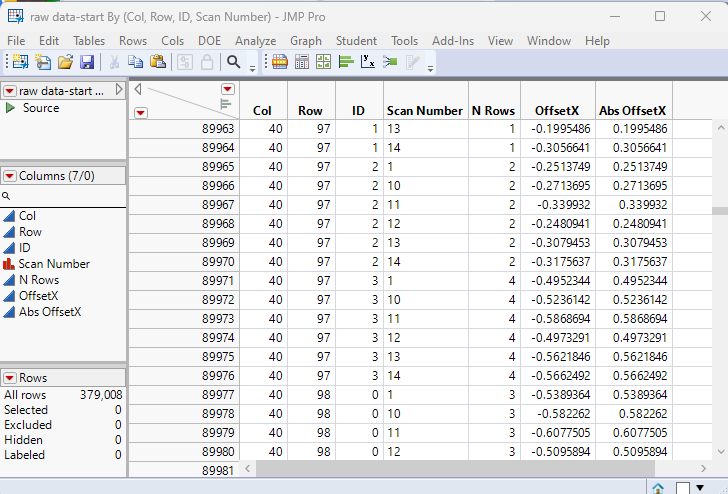This screenshot has height=494, width=728.
Task: Save the table with the floppy disk icon
Action: [x=87, y=62]
